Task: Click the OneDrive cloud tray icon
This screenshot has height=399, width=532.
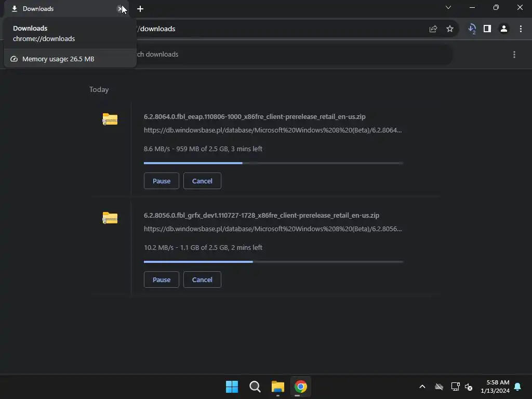Action: pyautogui.click(x=439, y=387)
